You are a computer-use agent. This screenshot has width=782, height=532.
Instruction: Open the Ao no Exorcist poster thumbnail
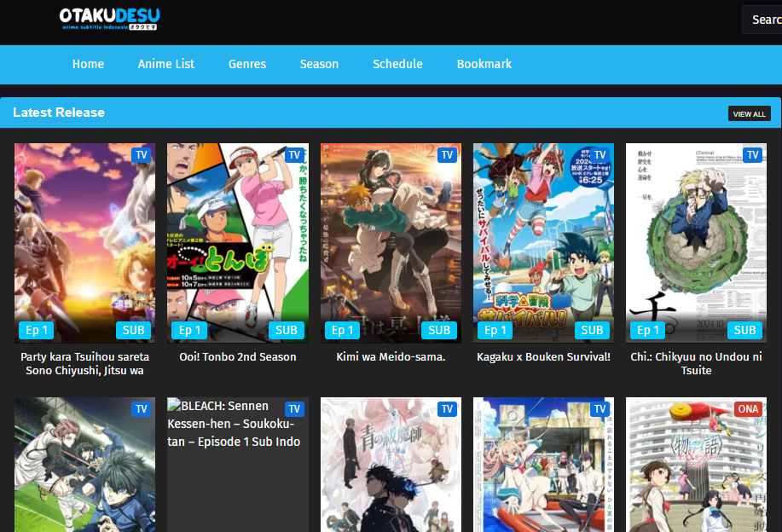pos(391,465)
